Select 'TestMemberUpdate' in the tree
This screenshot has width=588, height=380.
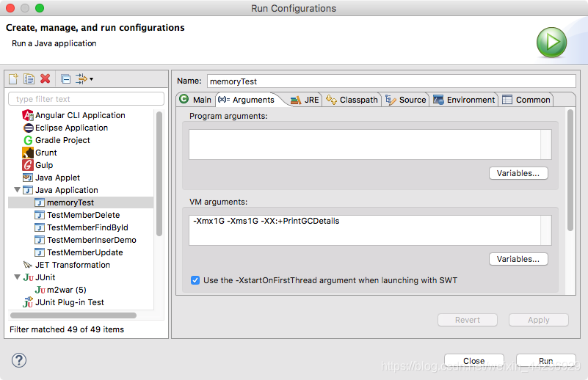click(84, 252)
